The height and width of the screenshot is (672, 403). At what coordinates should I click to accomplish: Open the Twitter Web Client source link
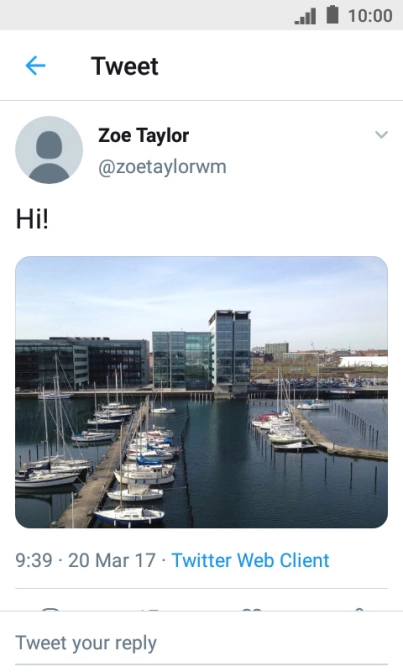(250, 560)
